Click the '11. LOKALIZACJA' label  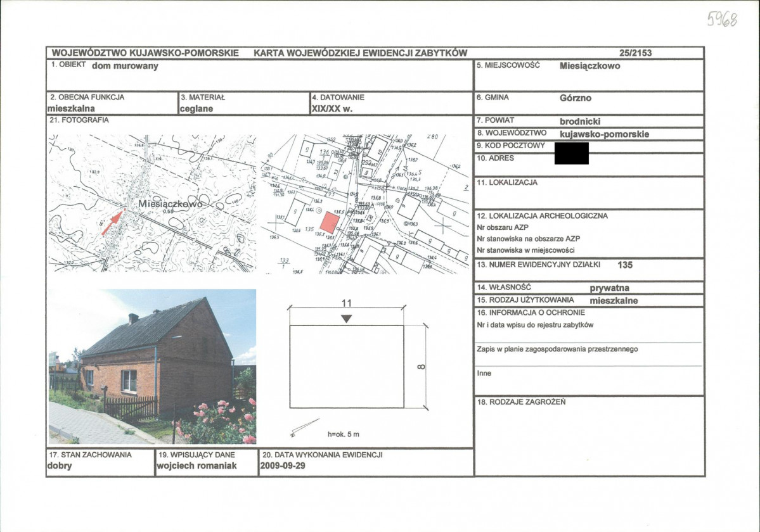[507, 182]
